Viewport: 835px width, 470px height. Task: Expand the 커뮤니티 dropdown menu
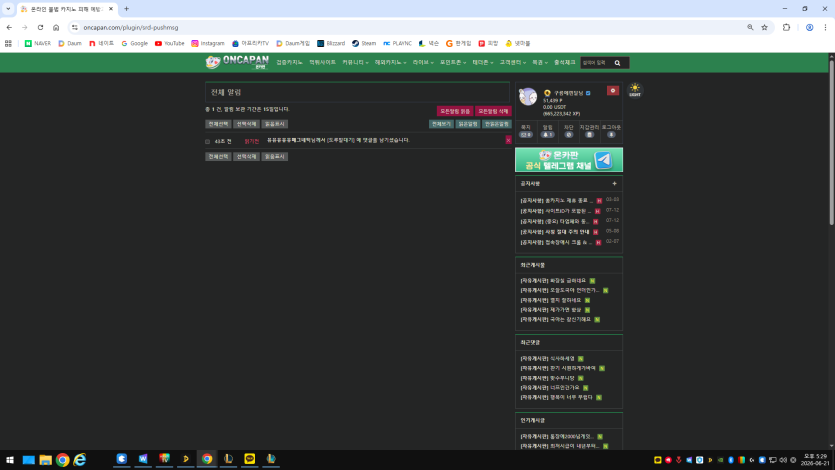click(355, 62)
